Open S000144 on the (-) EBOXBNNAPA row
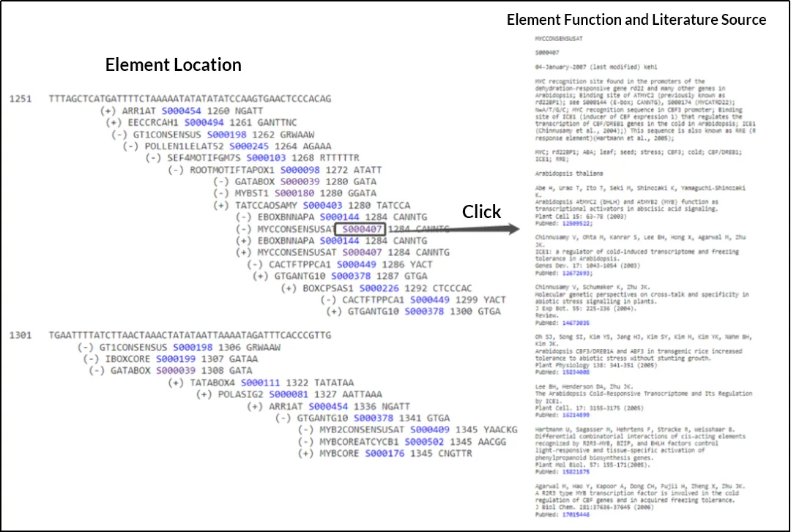Viewport: 791px width, 532px height. (340, 217)
